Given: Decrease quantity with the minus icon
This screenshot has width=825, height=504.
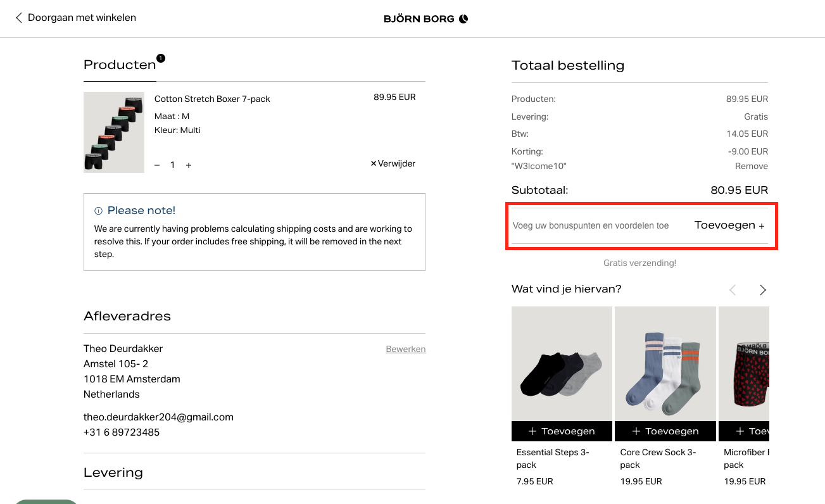Looking at the screenshot, I should 157,165.
